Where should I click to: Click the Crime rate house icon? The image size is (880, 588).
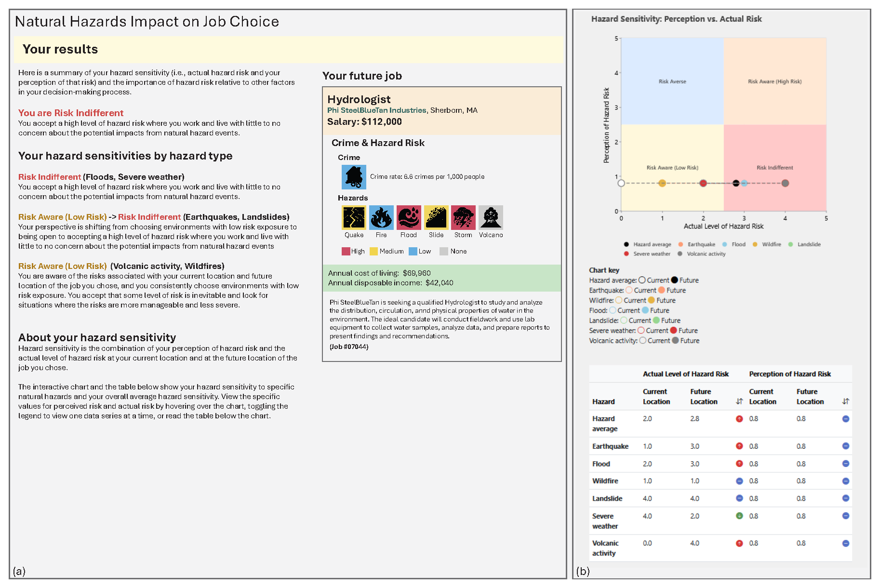(354, 177)
